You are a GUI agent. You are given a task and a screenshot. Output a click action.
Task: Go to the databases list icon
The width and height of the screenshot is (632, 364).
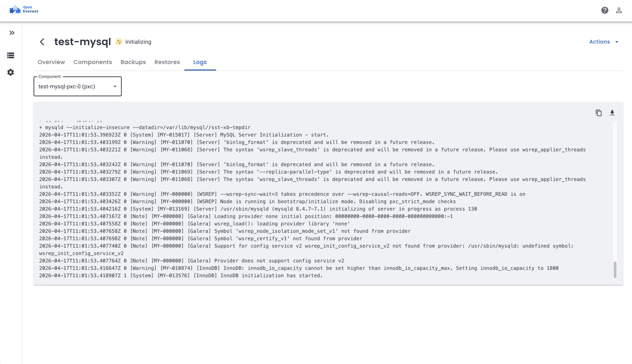point(11,55)
